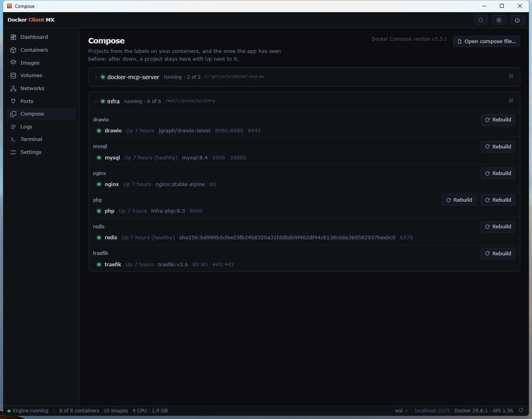532x419 pixels.
Task: Open the wsl dropdown in status bar
Action: (401, 411)
